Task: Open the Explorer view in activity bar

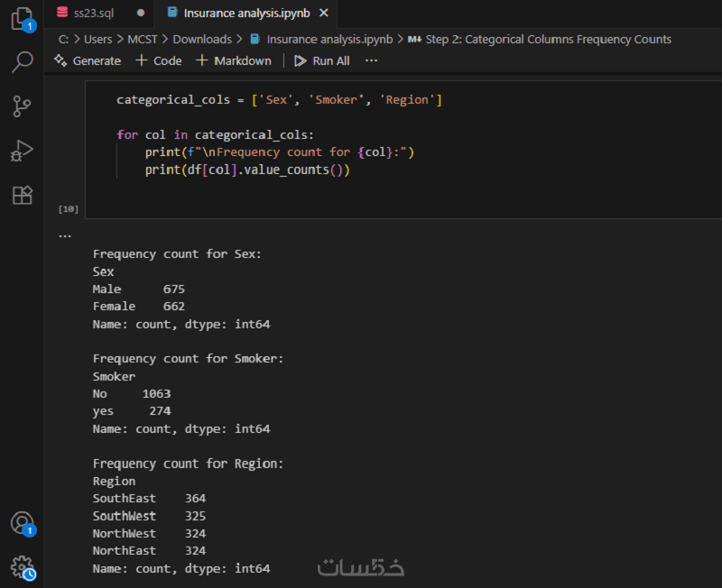Action: (x=22, y=19)
